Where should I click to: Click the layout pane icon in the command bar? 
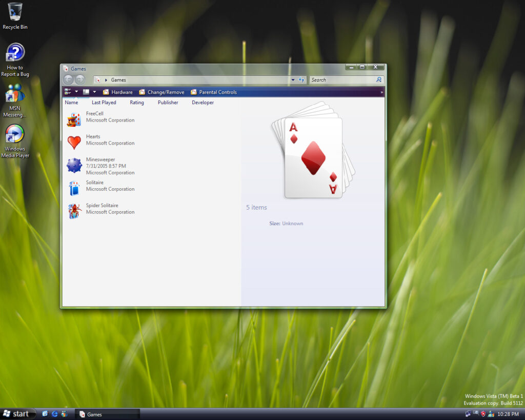(x=86, y=92)
